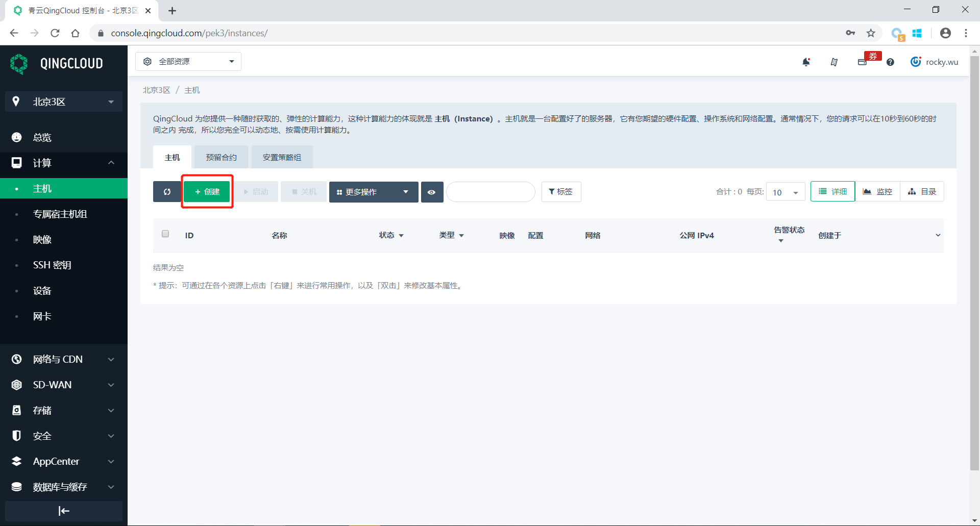Open the 北京3区 region selector
Image resolution: width=980 pixels, height=526 pixels.
coord(64,102)
